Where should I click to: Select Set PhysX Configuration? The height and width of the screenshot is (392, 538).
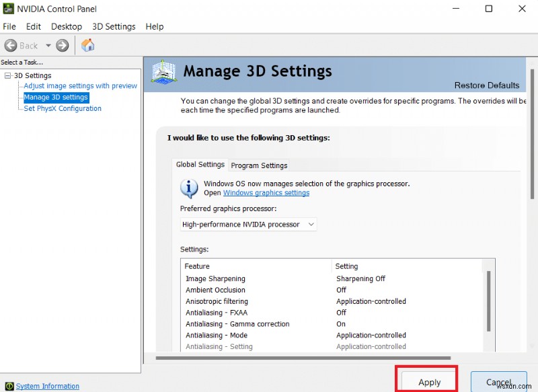(62, 108)
